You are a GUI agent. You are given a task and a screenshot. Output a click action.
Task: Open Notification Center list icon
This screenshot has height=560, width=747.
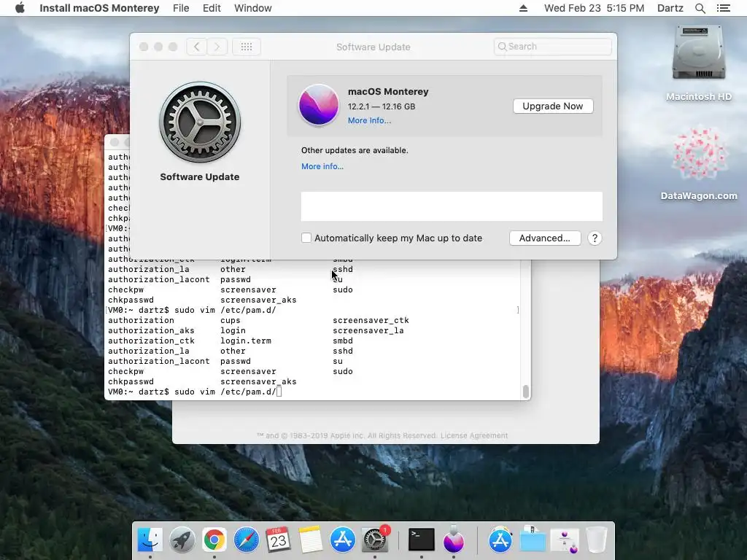point(723,8)
